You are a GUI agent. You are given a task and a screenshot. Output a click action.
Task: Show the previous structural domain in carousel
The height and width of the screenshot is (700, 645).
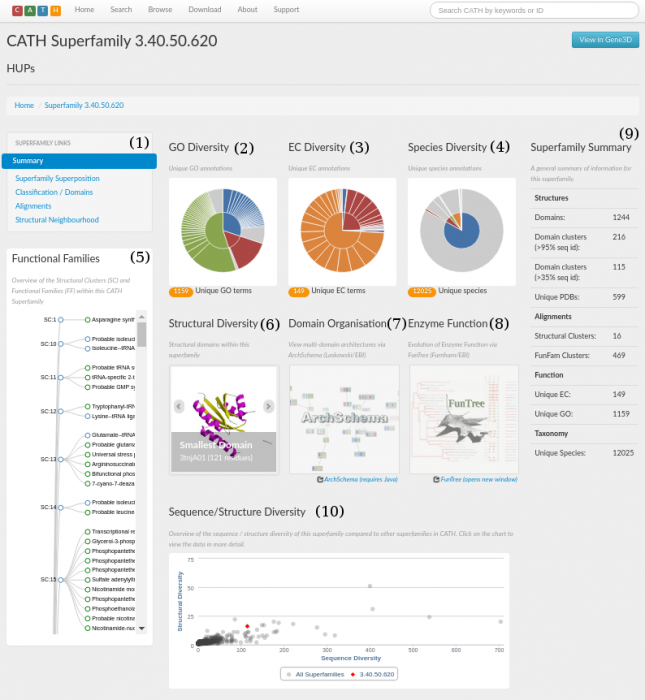[179, 406]
